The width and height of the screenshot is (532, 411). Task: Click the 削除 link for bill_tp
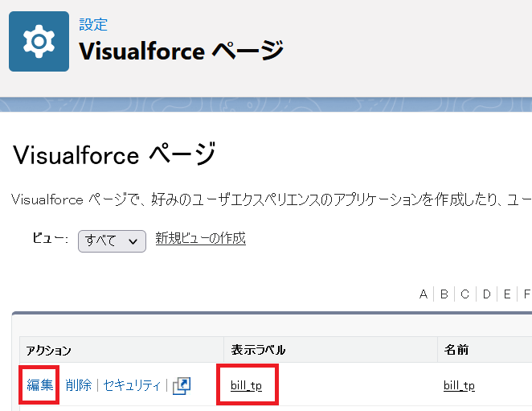(79, 384)
